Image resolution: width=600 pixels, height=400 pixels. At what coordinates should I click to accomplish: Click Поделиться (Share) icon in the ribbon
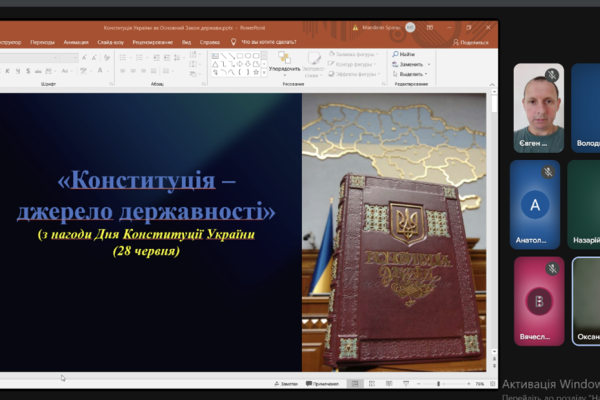470,42
